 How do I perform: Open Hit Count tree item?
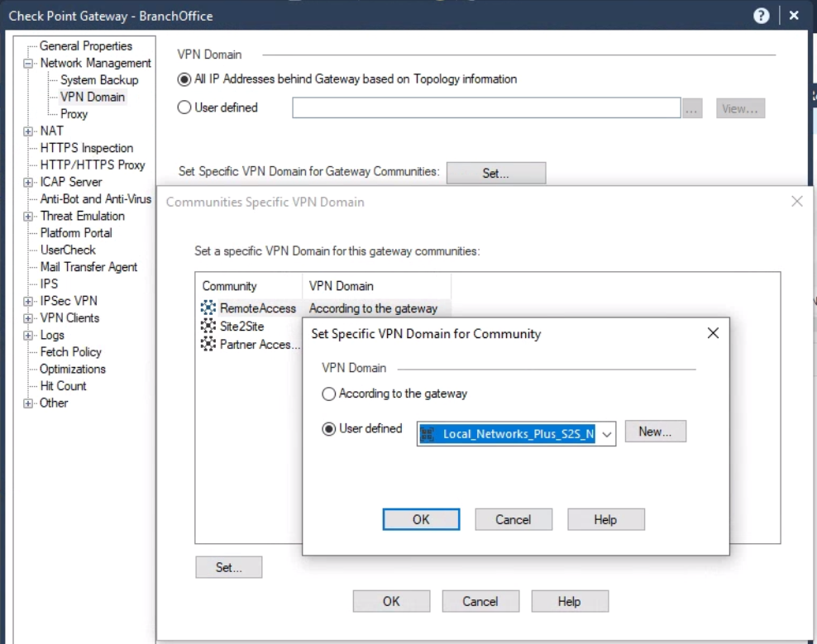pyautogui.click(x=63, y=386)
